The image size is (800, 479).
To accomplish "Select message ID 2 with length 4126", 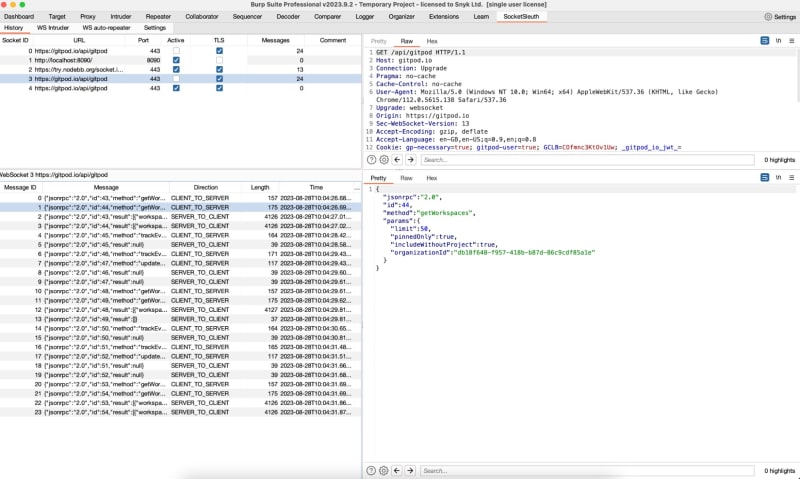I will point(181,217).
